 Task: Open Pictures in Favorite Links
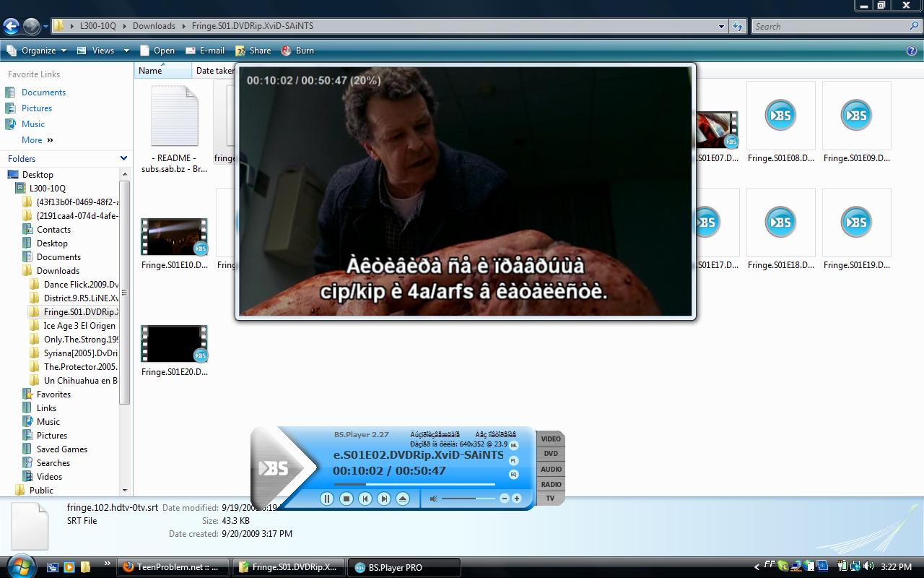37,108
